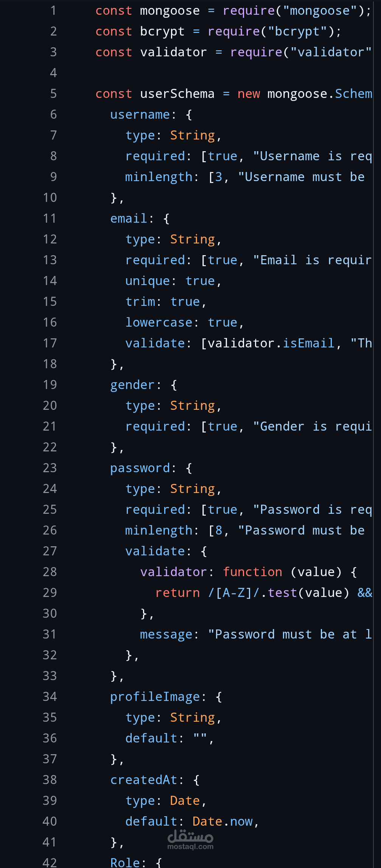Click the Role field key

[x=125, y=862]
